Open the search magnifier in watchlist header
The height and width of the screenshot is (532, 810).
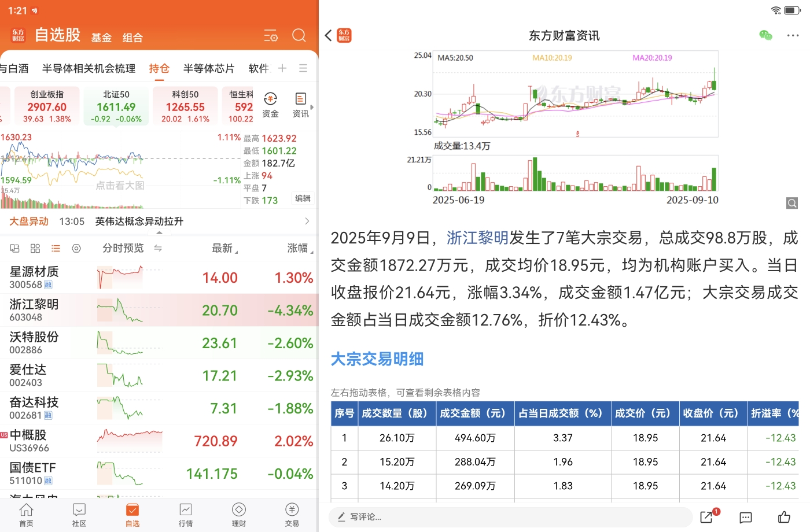click(299, 35)
